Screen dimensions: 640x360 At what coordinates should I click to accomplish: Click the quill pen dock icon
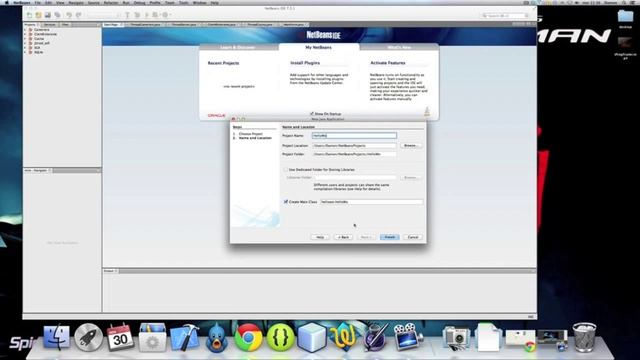point(375,337)
